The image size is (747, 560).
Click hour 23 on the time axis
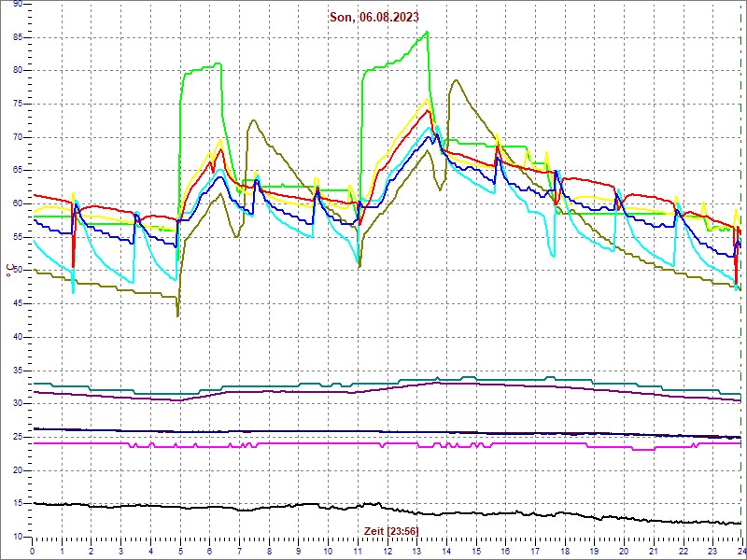click(712, 551)
